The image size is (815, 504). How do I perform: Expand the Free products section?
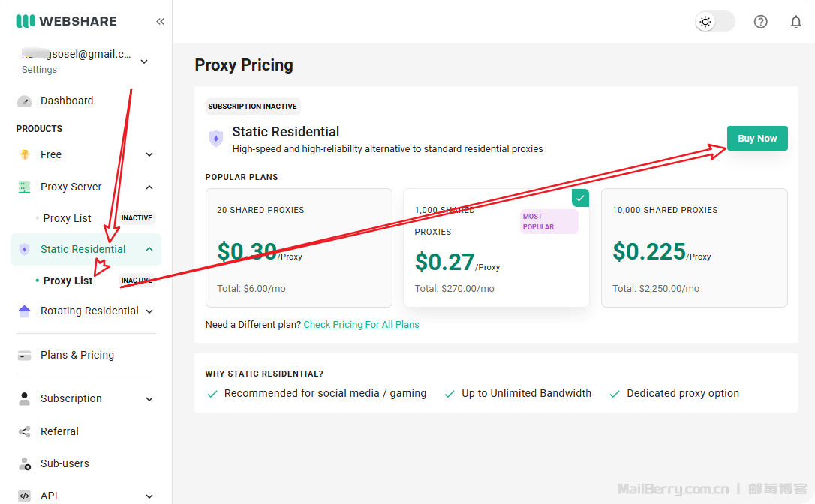coord(149,154)
